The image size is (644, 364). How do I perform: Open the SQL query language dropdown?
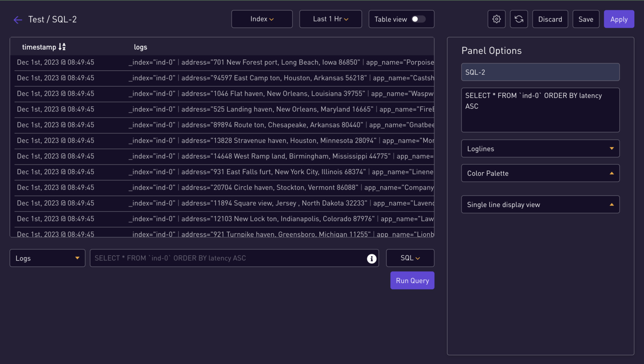pyautogui.click(x=410, y=258)
